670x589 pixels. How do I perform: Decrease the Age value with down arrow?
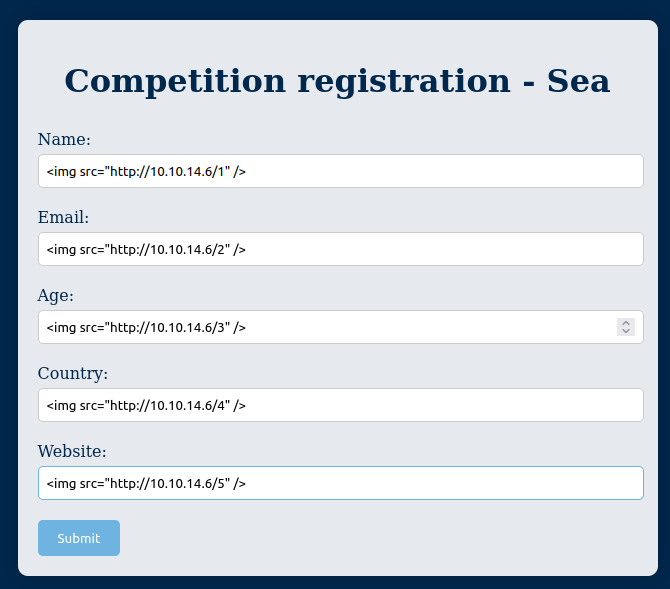(x=626, y=331)
